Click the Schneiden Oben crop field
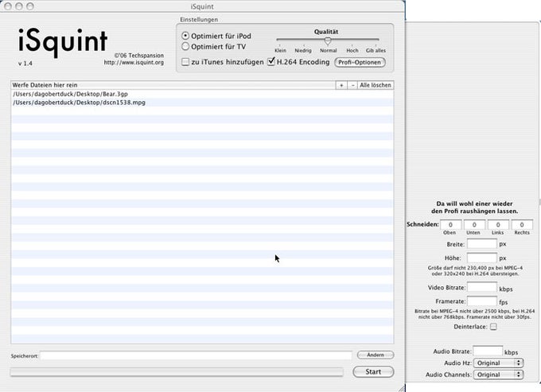 tap(450, 224)
